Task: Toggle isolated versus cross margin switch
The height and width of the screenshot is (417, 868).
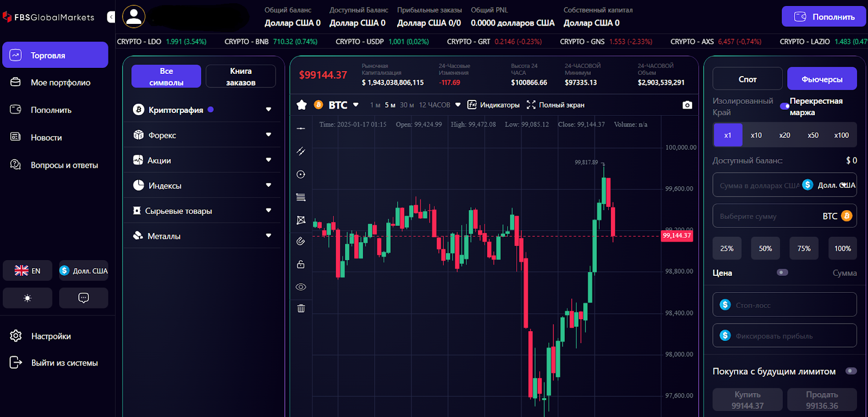Action: pyautogui.click(x=784, y=106)
